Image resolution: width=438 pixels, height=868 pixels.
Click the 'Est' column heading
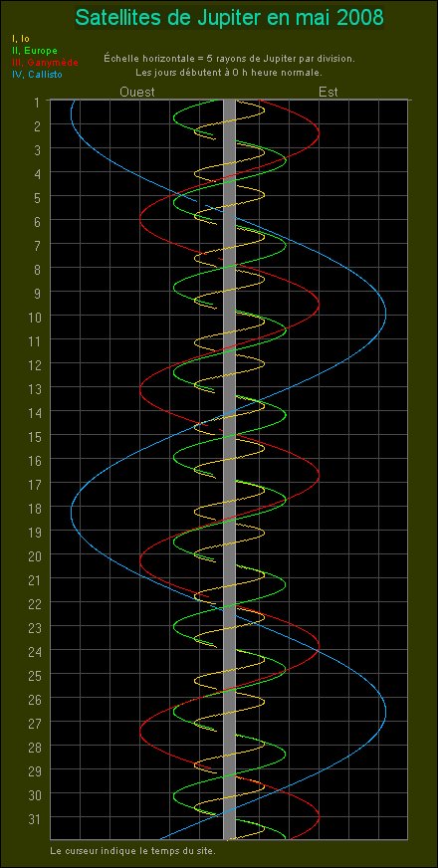click(328, 92)
